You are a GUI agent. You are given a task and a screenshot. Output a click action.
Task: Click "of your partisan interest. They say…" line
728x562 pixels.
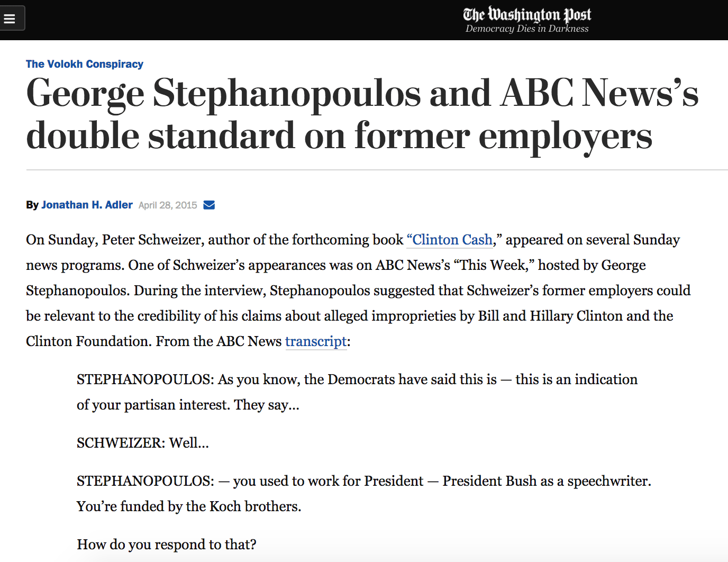188,405
